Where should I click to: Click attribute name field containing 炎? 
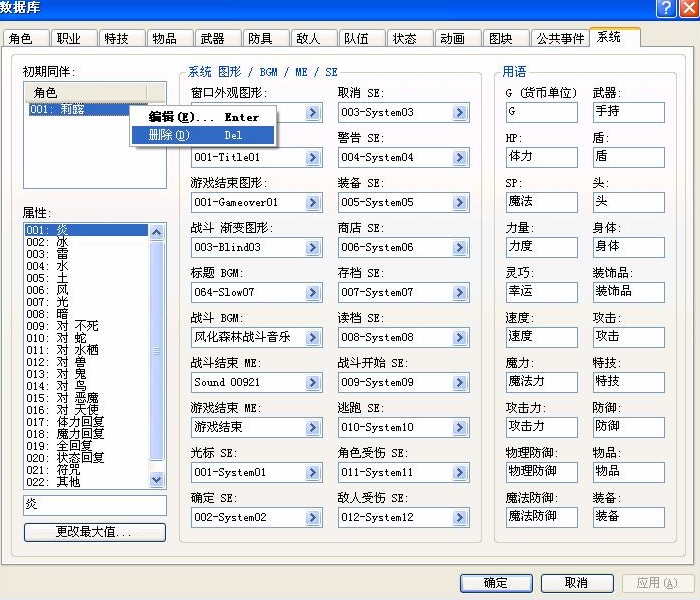(x=95, y=505)
